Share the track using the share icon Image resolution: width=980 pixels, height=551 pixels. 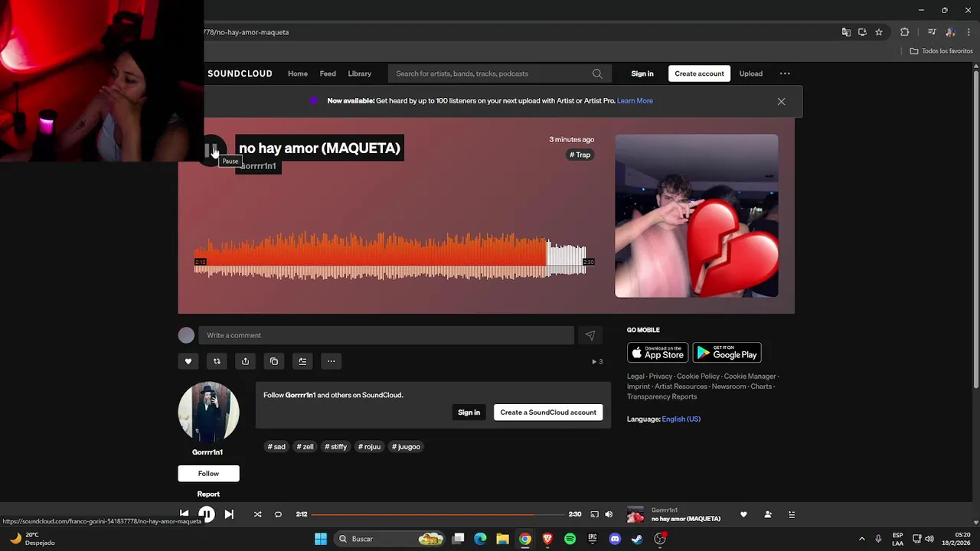pos(245,361)
